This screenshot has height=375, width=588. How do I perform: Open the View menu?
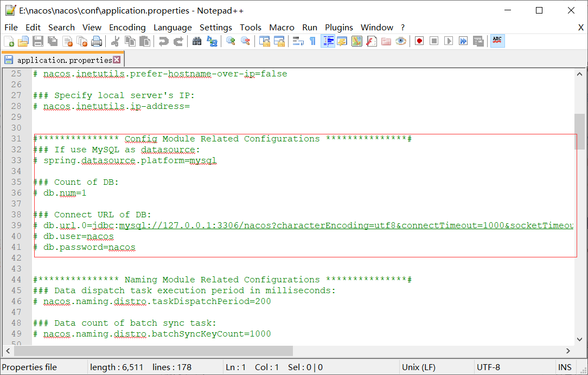point(92,27)
